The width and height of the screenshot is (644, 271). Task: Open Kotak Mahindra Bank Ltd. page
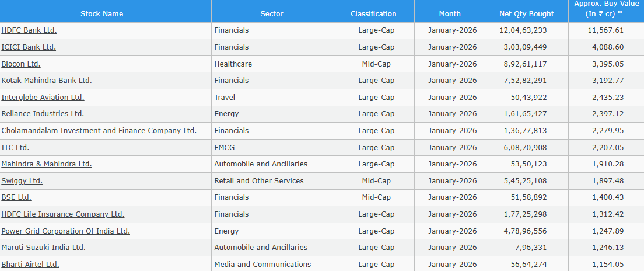[47, 81]
